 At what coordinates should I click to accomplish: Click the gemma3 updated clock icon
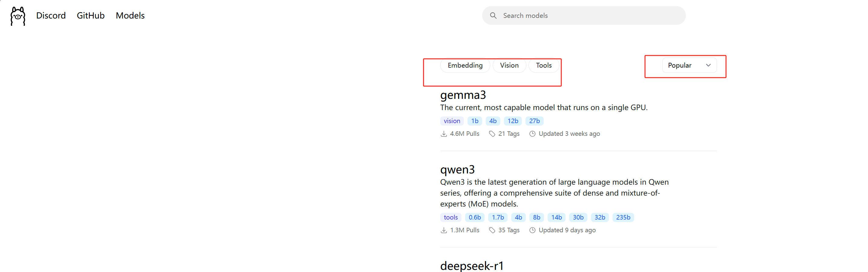point(532,134)
